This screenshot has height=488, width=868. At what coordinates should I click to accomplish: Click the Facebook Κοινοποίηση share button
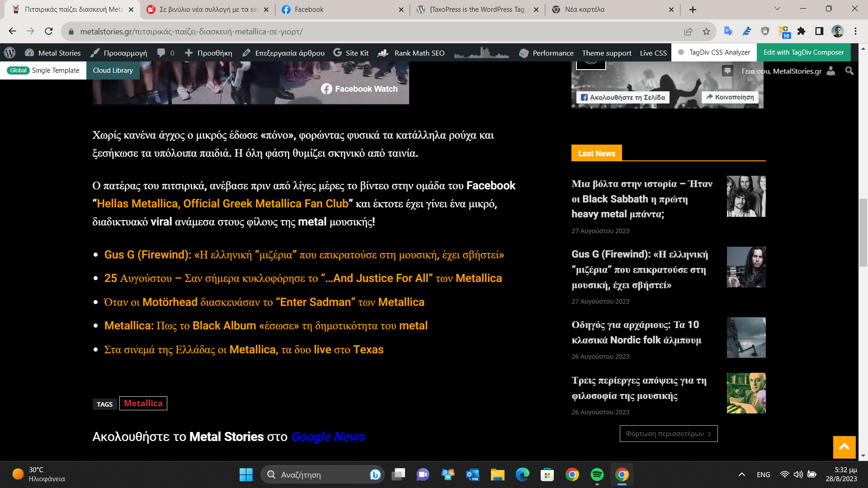(x=730, y=97)
